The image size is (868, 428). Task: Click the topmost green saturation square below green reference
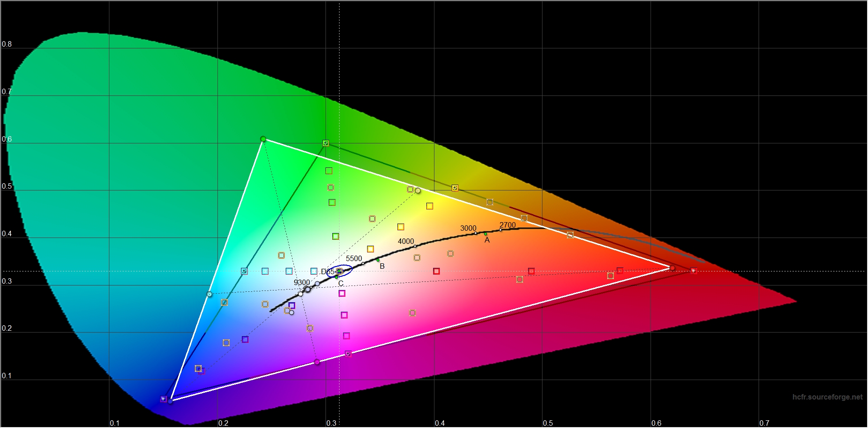click(x=329, y=171)
